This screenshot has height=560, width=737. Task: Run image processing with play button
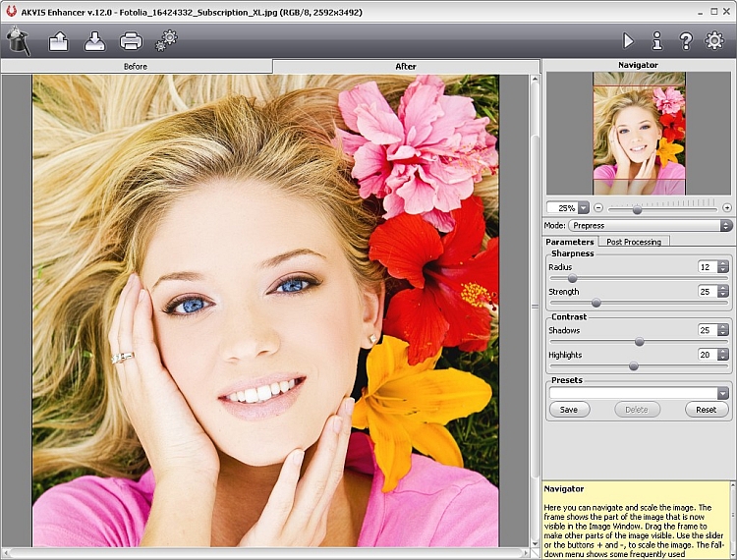tap(629, 41)
